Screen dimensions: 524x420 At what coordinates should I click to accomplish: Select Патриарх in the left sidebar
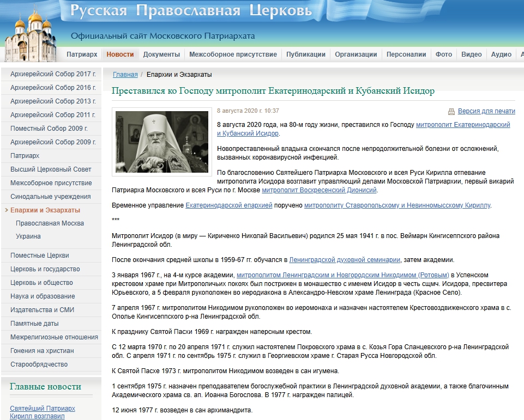click(25, 156)
